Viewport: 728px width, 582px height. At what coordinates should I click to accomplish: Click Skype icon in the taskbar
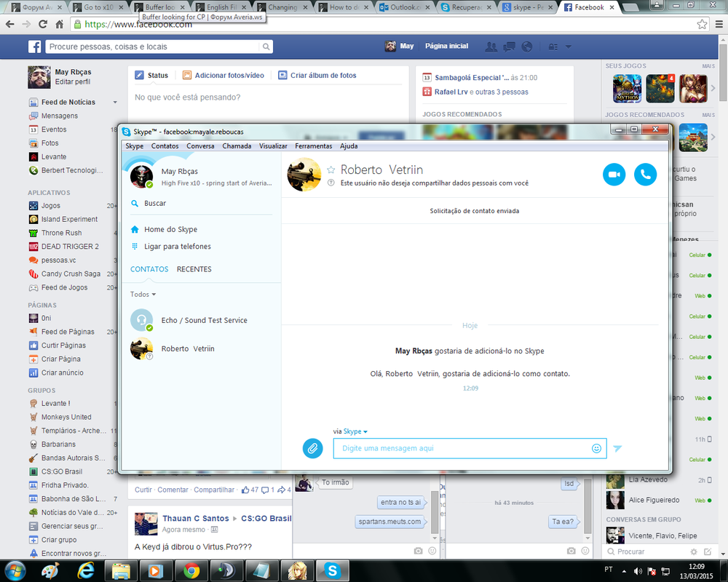click(333, 570)
